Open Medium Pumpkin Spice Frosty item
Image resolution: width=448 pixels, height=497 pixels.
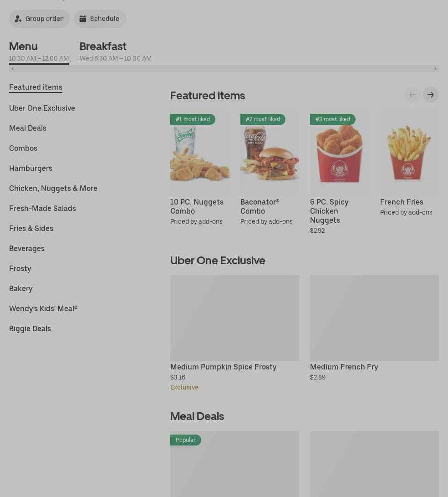[x=234, y=333]
